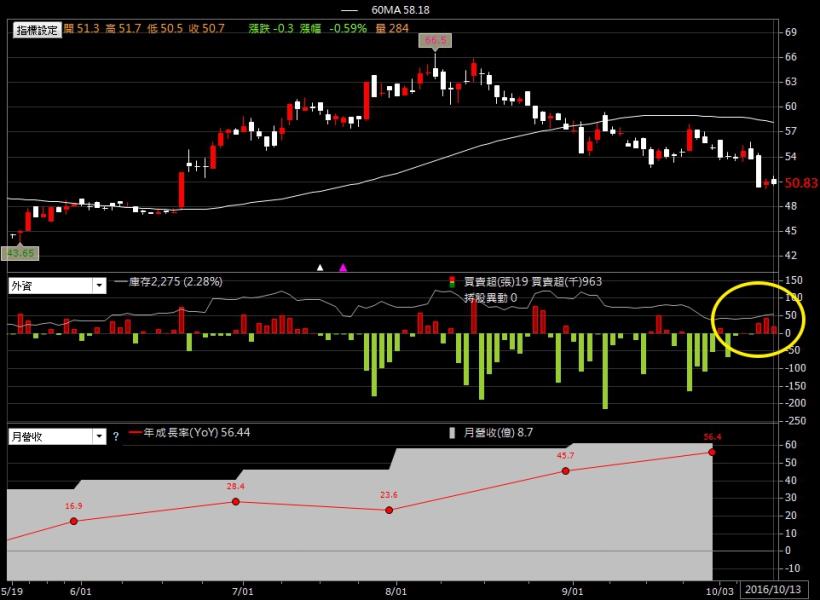Click the 8/01 date axis label
The width and height of the screenshot is (820, 600).
click(396, 591)
